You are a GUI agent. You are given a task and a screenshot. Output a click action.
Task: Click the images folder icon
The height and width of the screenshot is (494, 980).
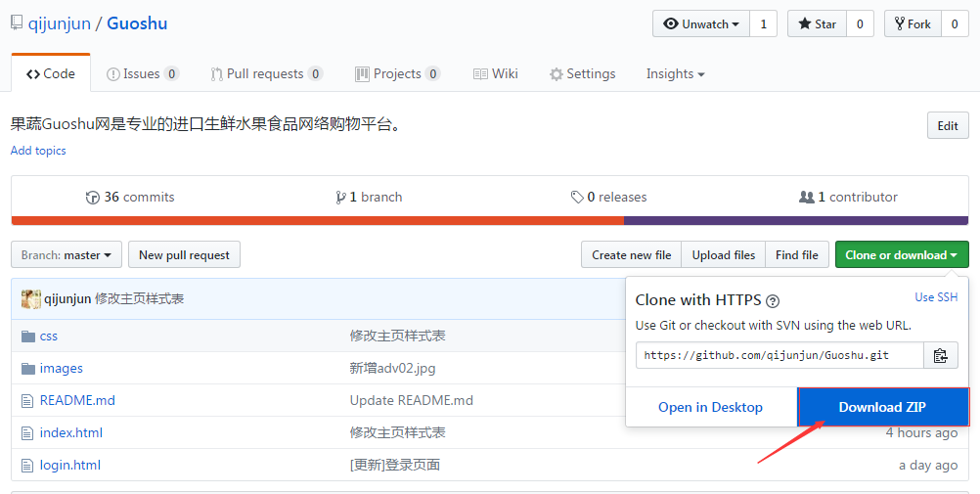tap(28, 369)
